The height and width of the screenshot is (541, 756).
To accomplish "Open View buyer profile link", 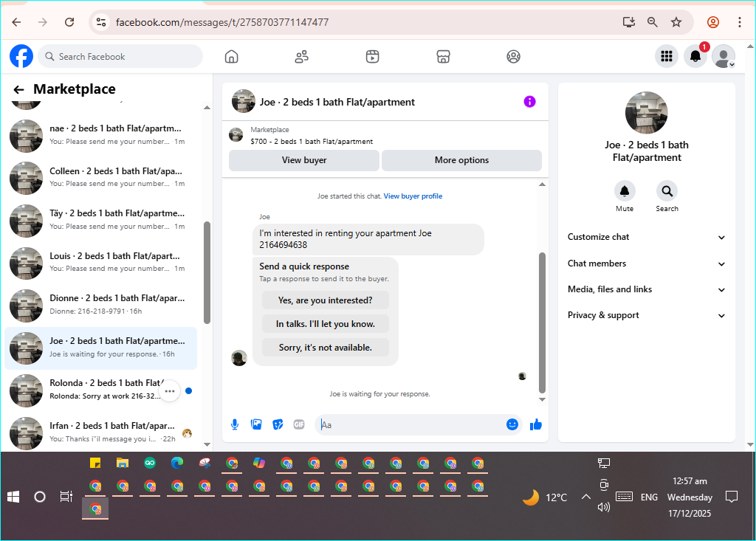I will [x=413, y=196].
